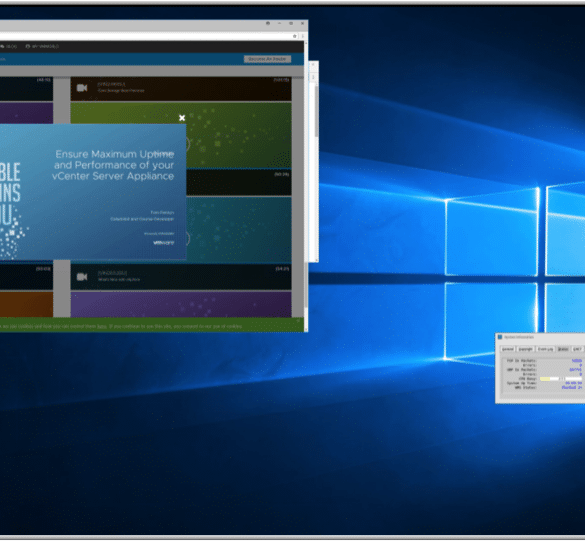This screenshot has width=585, height=541.
Task: Open the BLOG link in the dark header
Action: (x=9, y=46)
